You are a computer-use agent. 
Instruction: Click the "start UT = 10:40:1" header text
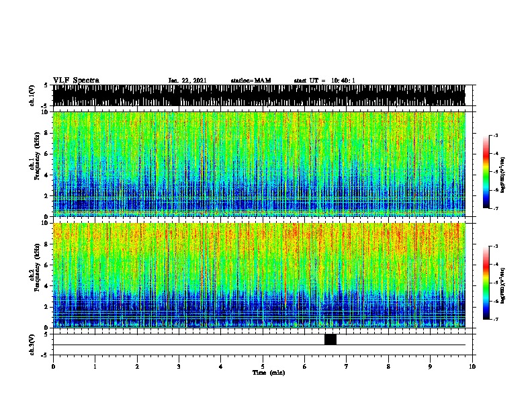pos(324,81)
